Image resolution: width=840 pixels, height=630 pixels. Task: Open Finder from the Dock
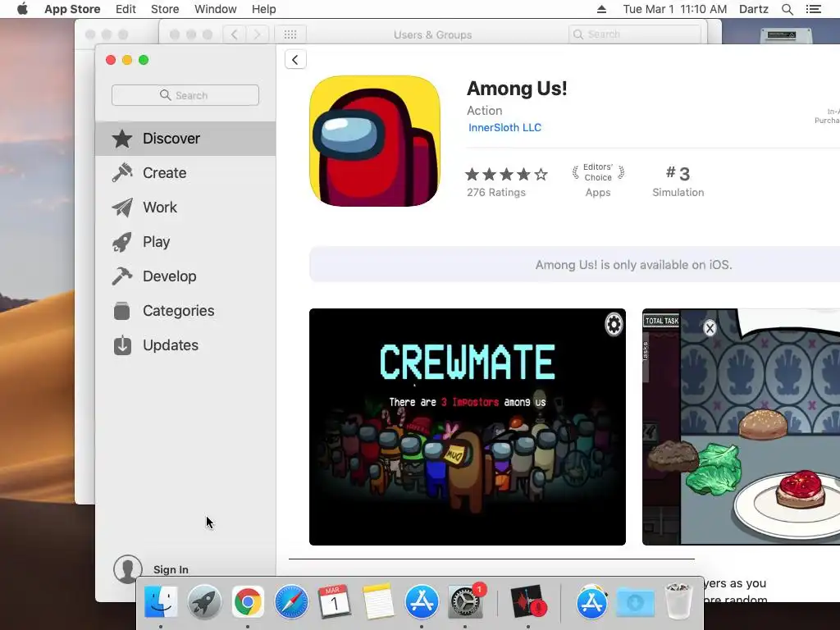click(x=161, y=601)
